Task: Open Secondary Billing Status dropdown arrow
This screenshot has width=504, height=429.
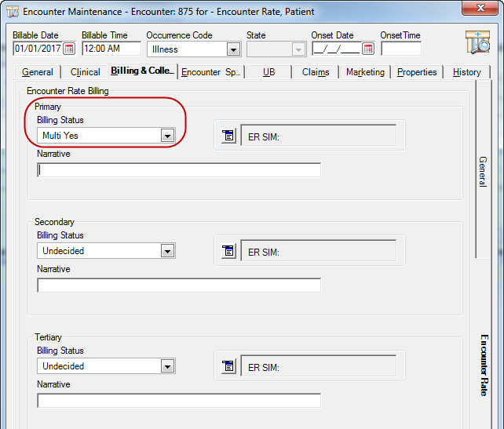Action: pyautogui.click(x=167, y=251)
